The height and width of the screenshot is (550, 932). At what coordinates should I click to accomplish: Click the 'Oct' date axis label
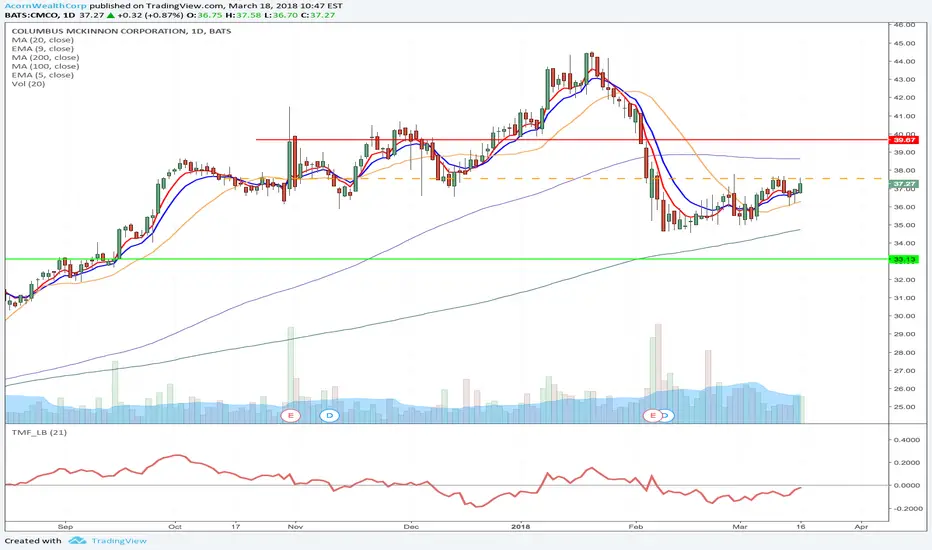[175, 527]
